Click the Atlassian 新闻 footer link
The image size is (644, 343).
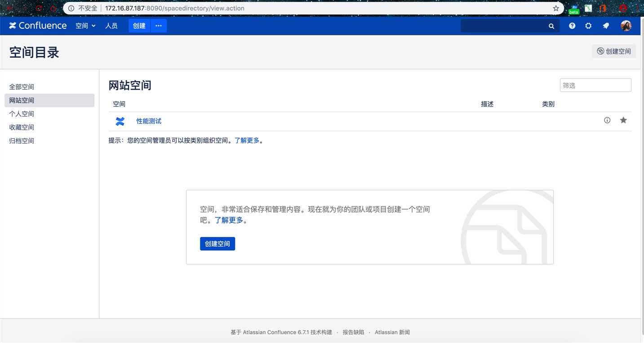tap(392, 332)
